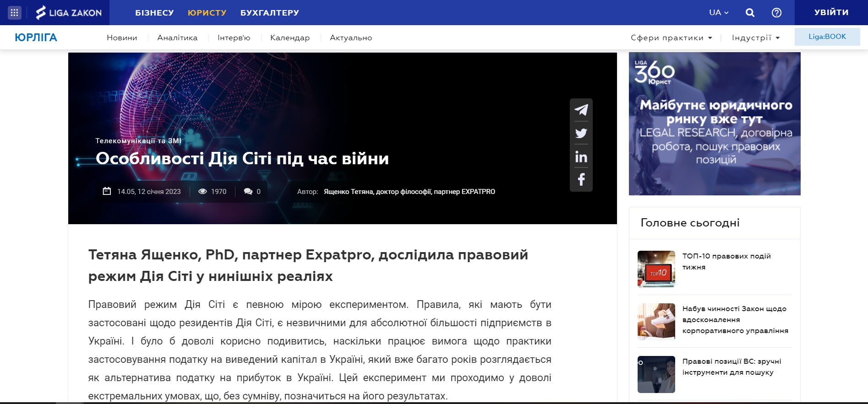The image size is (868, 404).
Task: Click the УВІЙТИ login button
Action: pos(831,12)
